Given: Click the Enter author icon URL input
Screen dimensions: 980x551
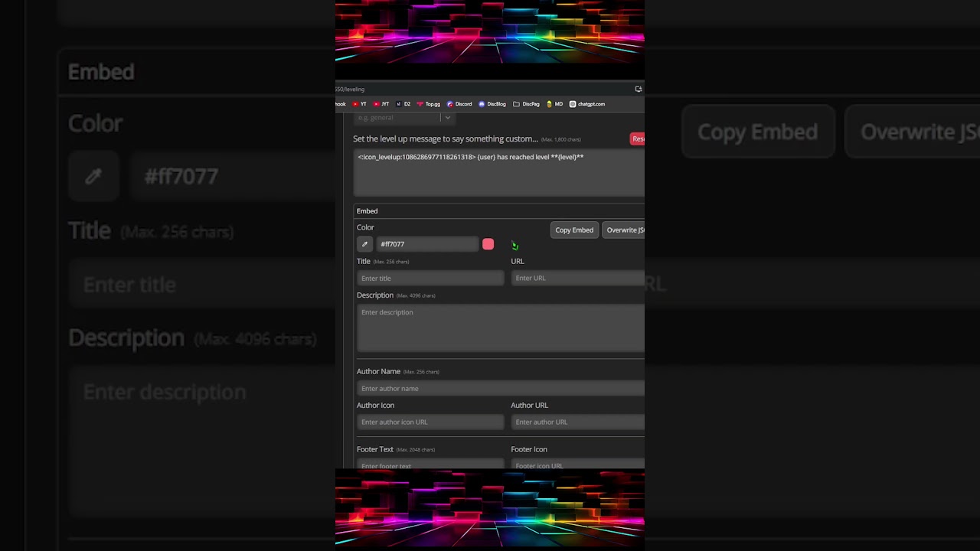Looking at the screenshot, I should [430, 422].
